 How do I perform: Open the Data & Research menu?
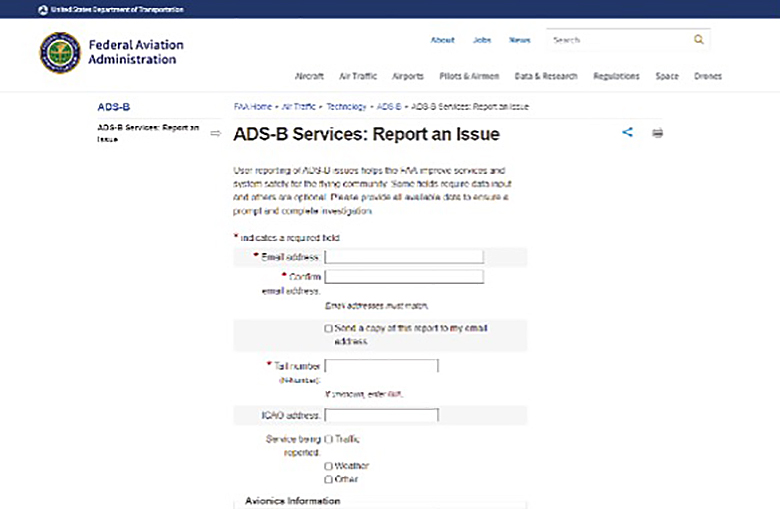(546, 76)
